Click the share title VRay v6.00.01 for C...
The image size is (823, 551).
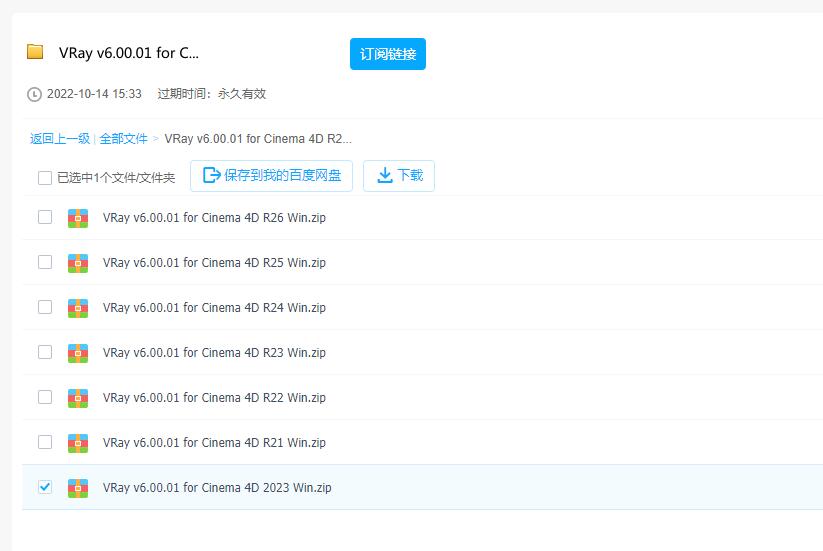pyautogui.click(x=129, y=53)
